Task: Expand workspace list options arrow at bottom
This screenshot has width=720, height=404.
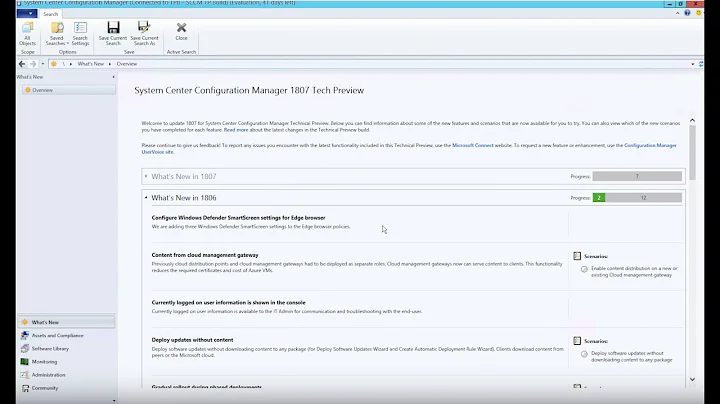Action: [114, 400]
